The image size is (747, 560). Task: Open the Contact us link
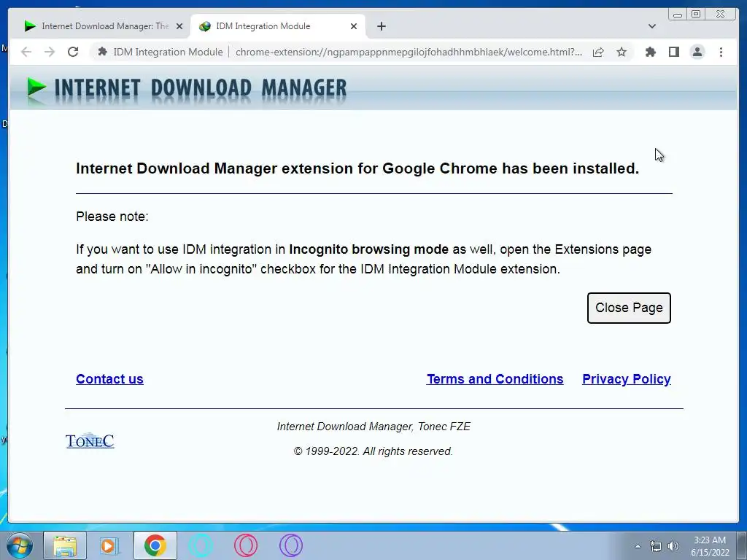tap(109, 379)
